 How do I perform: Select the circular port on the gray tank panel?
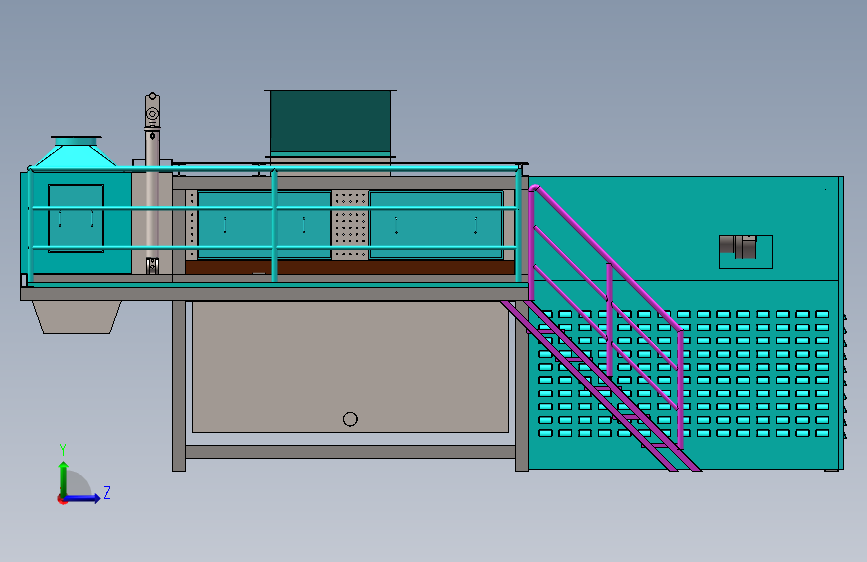[350, 419]
